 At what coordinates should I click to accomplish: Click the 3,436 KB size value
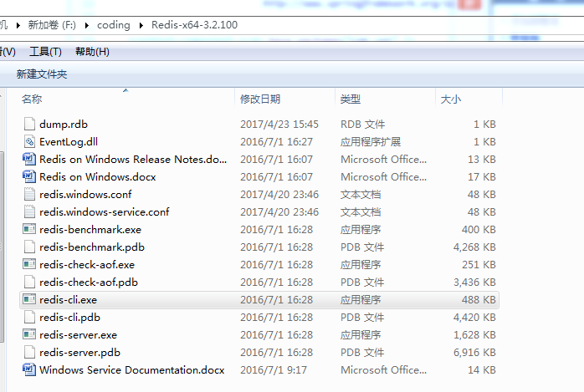[x=474, y=282]
